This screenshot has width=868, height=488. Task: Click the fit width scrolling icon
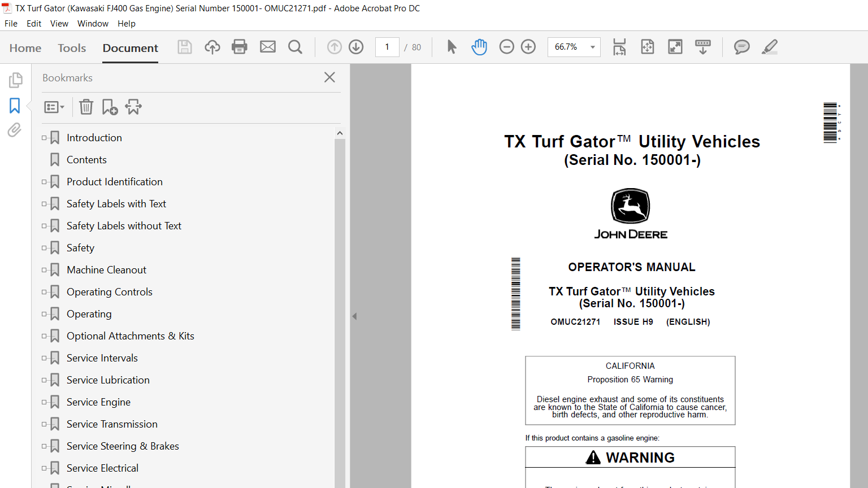(x=619, y=47)
